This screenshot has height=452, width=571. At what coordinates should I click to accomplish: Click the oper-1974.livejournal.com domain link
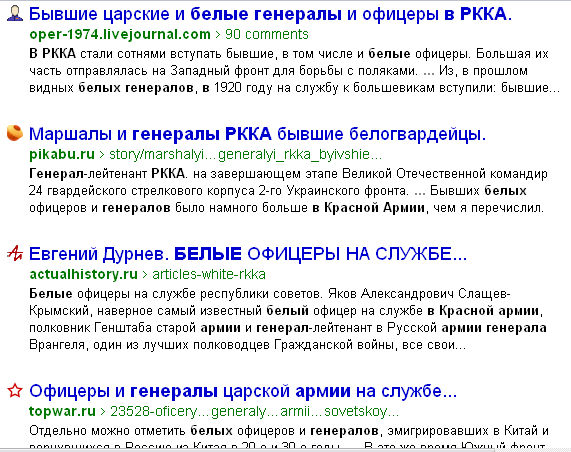point(120,35)
